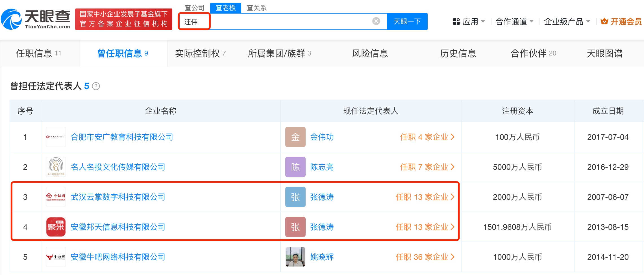Viewport: 644px width, 275px height.
Task: Click 金伟功's avatar icon
Action: (x=295, y=137)
